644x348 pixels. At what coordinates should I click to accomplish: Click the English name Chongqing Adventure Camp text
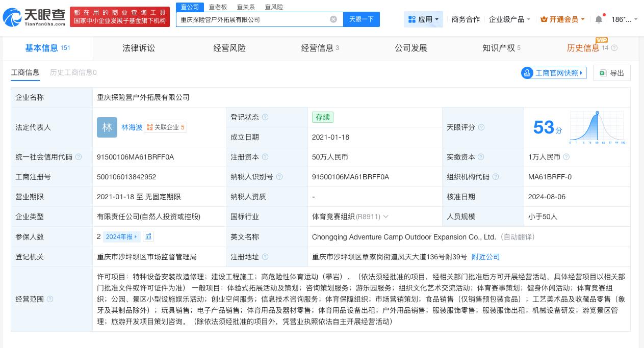coord(404,237)
